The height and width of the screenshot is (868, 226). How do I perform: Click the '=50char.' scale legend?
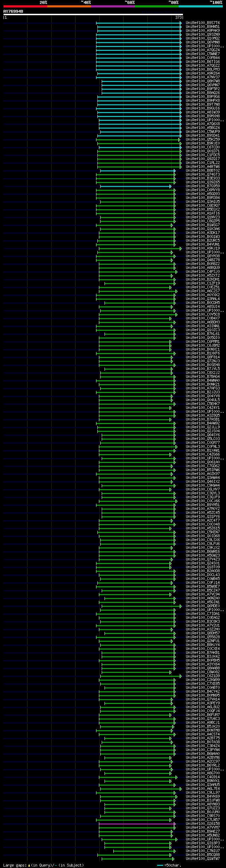[x=169, y=865]
